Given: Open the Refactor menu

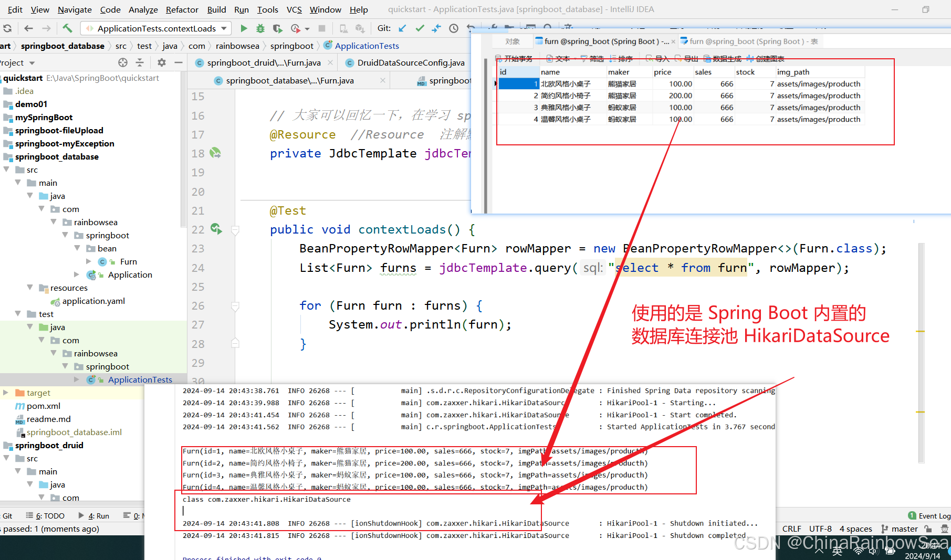Looking at the screenshot, I should (182, 9).
